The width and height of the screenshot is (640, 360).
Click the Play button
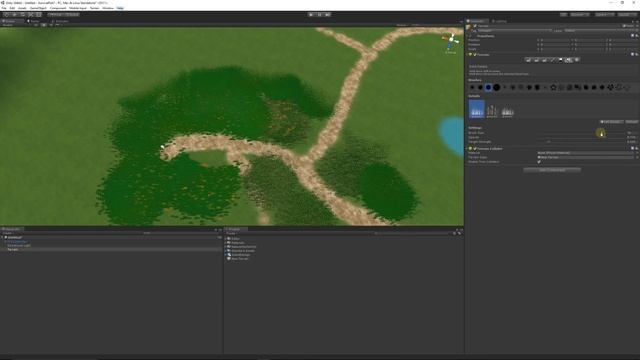tap(311, 15)
